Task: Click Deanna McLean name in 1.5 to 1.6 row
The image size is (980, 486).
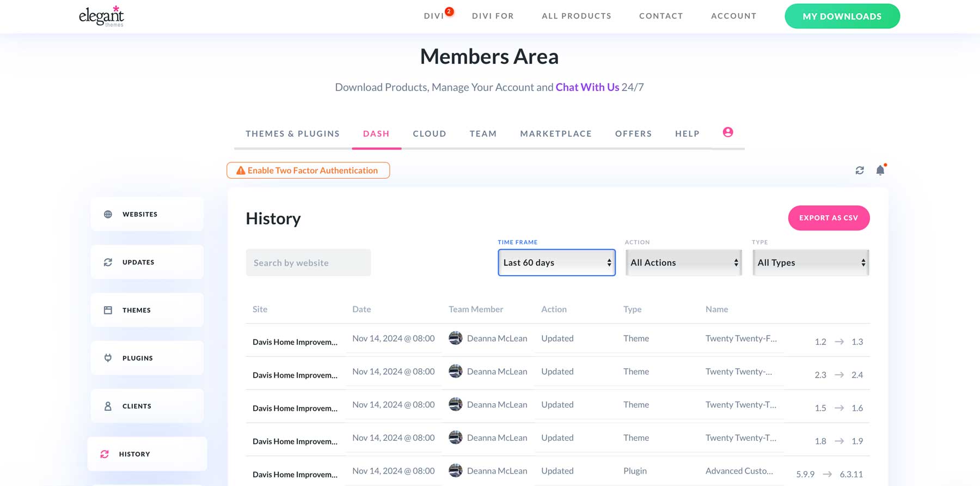Action: tap(497, 404)
